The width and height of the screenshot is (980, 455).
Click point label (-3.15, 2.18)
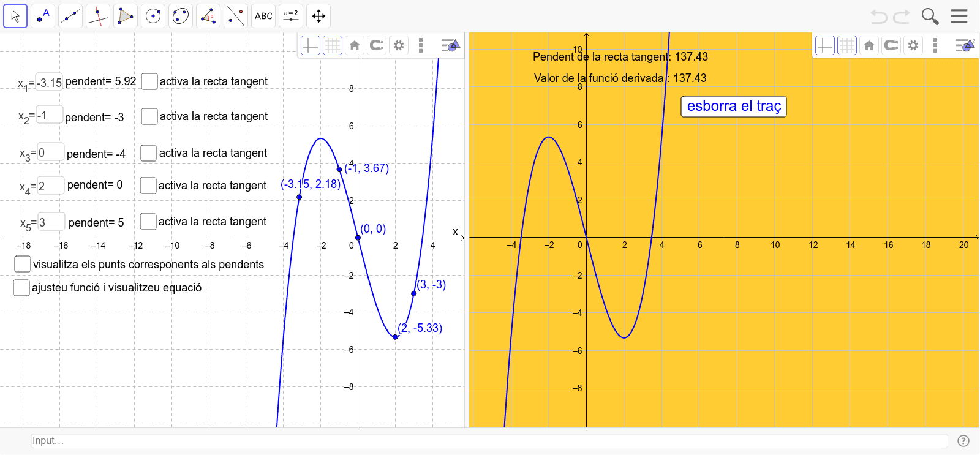(x=311, y=184)
